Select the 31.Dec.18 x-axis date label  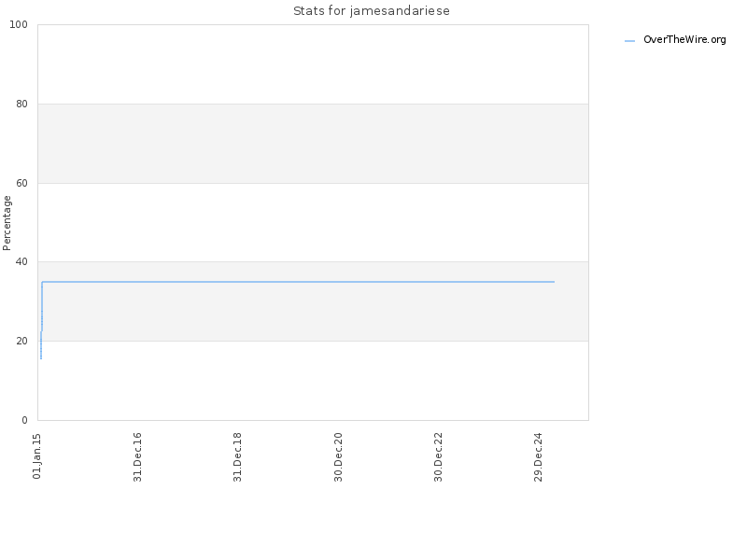coord(237,456)
